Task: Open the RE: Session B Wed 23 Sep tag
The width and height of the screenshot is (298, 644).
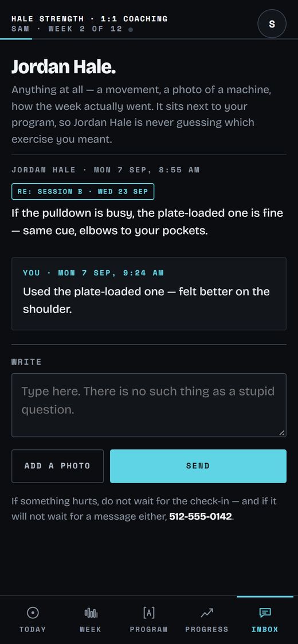Action: (x=83, y=191)
